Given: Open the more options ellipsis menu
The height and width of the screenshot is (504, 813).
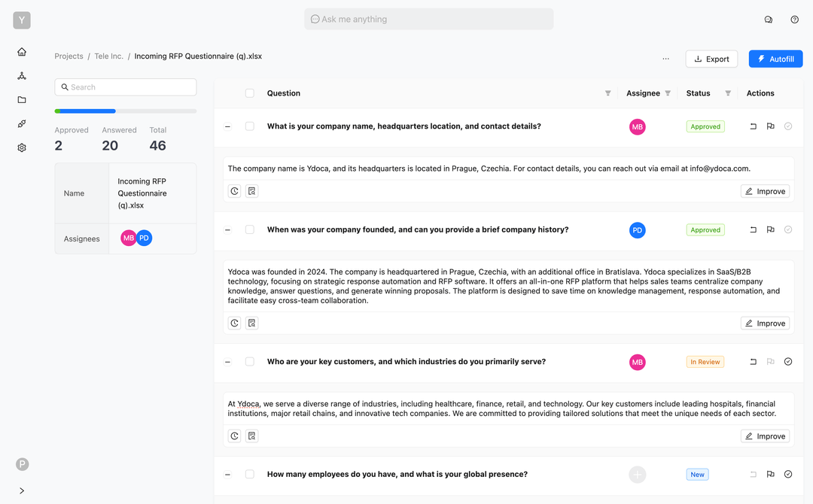Looking at the screenshot, I should tap(665, 59).
